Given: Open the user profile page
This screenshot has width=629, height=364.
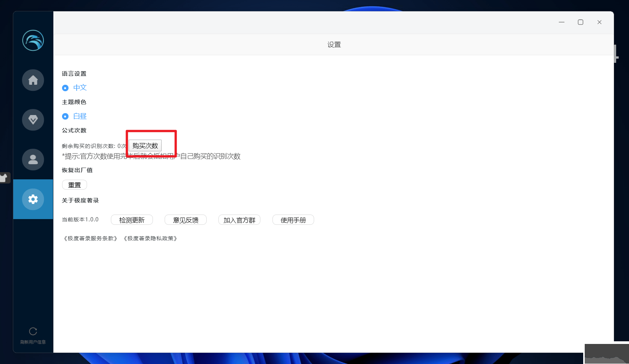Looking at the screenshot, I should tap(33, 160).
